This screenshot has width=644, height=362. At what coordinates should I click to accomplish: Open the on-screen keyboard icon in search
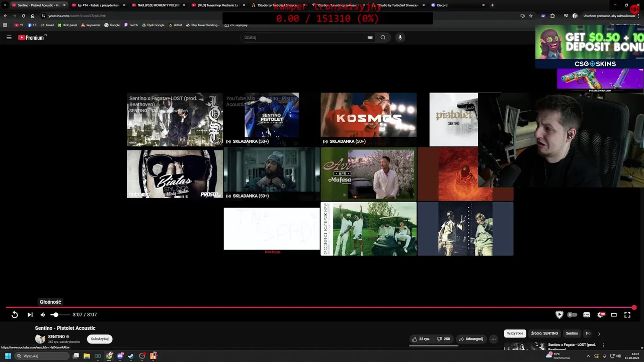[x=370, y=37]
